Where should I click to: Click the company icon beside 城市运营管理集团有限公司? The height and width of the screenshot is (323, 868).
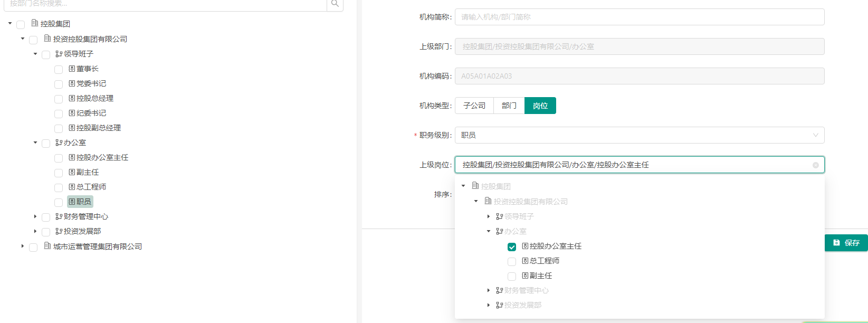(x=47, y=246)
